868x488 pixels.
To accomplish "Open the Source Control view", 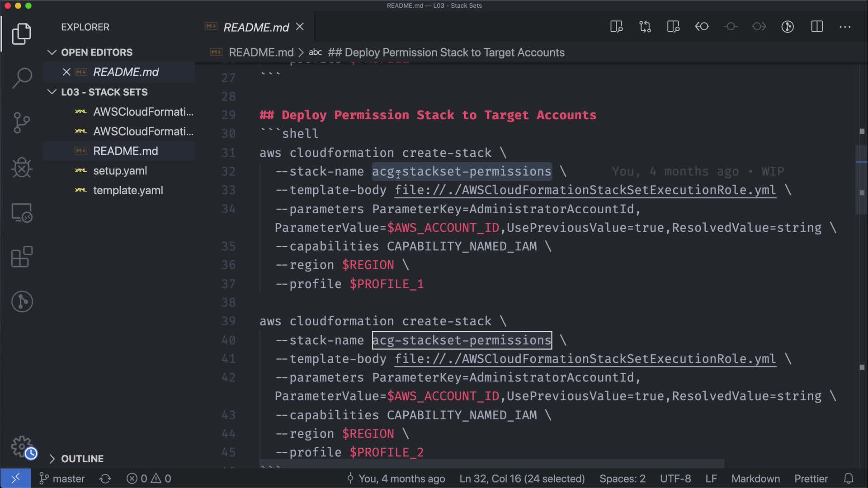I will pos(22,122).
